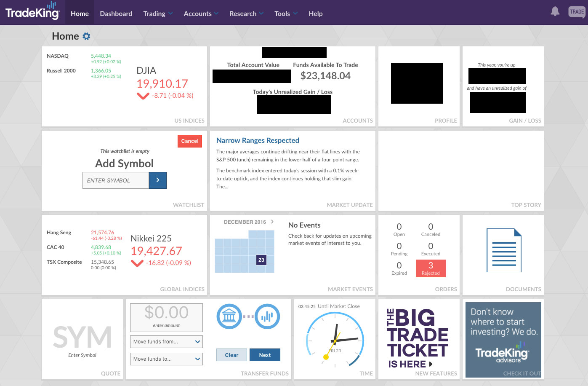Screen dimensions: 588x386
Task: Expand the Accounts menu
Action: 201,13
